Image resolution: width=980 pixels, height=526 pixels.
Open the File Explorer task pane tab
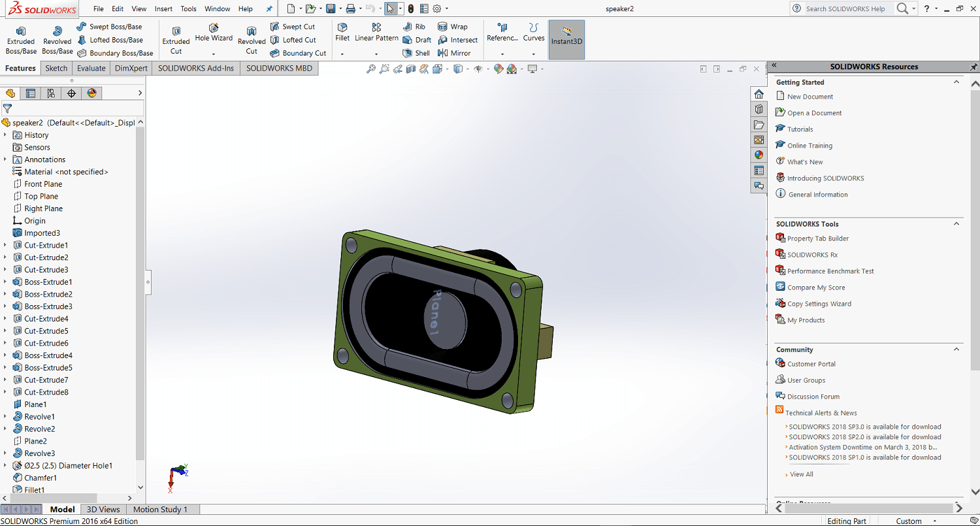(x=759, y=124)
